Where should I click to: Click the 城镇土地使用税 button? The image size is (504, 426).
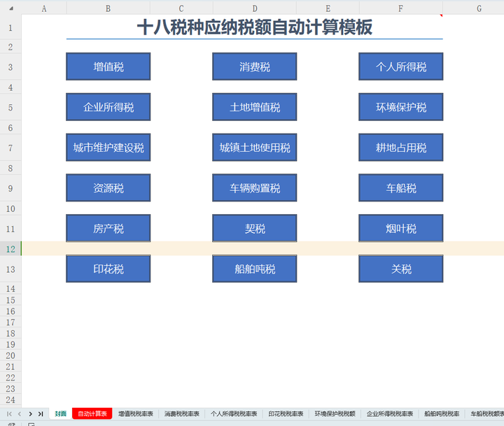click(254, 148)
